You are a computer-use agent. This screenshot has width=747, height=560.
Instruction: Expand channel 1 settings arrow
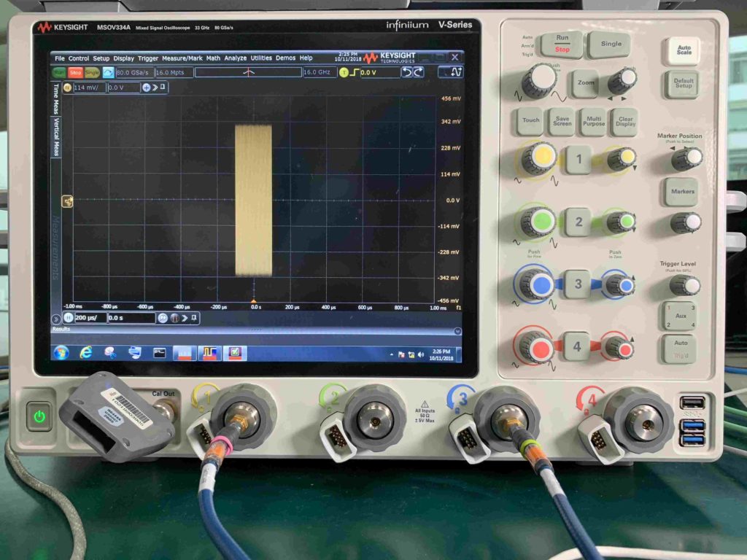(x=155, y=87)
